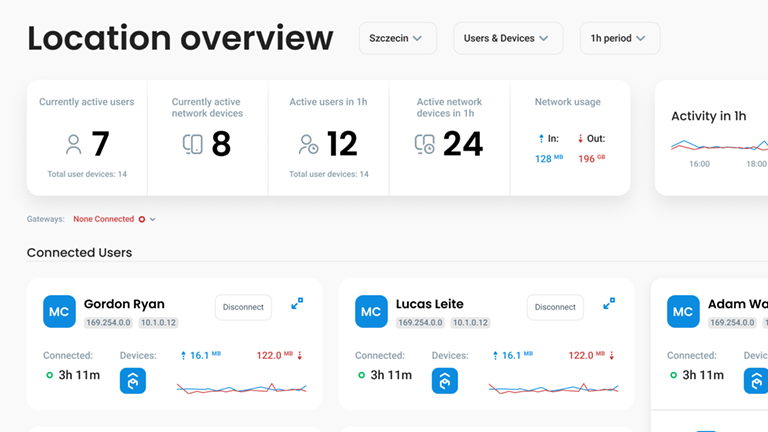Viewport: 768px width, 432px height.
Task: Select Lucas Leite's blue device icon
Action: 445,380
